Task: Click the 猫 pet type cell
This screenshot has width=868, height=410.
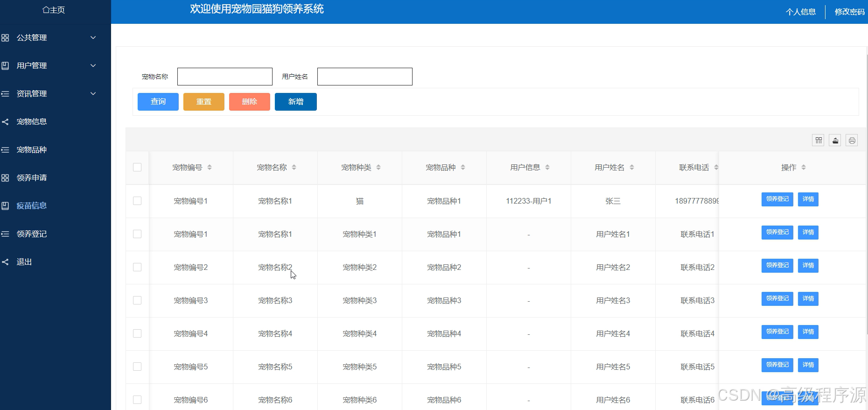Action: pyautogui.click(x=360, y=201)
